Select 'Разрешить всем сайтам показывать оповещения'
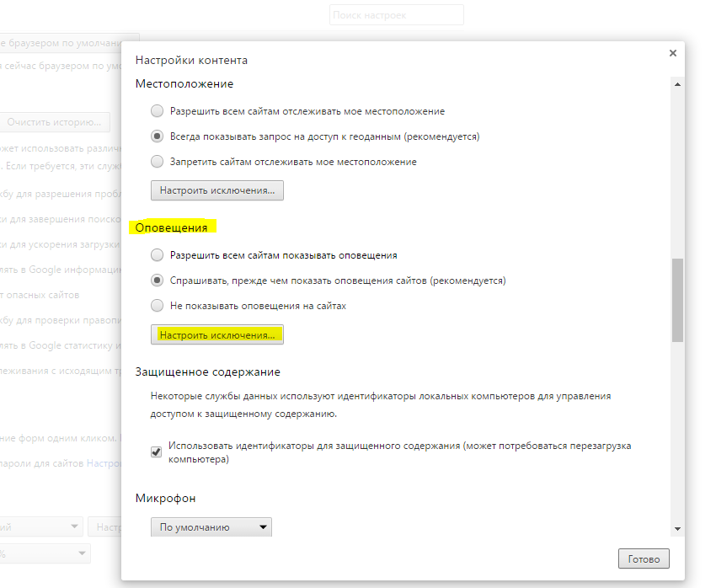The height and width of the screenshot is (588, 716). pyautogui.click(x=157, y=254)
